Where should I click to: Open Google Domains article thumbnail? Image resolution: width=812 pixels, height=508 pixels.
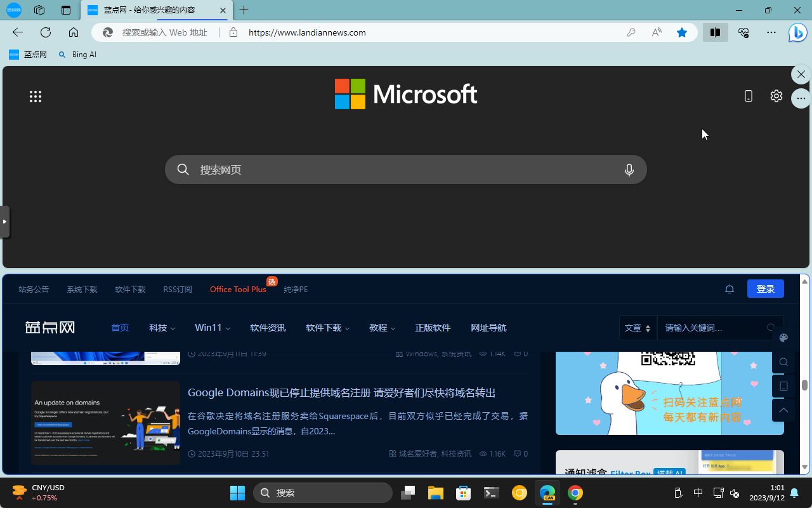pyautogui.click(x=105, y=422)
